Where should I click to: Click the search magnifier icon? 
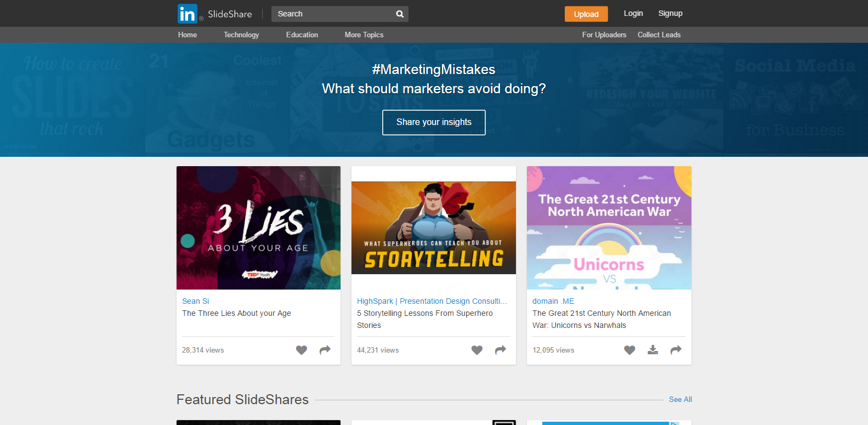tap(400, 14)
